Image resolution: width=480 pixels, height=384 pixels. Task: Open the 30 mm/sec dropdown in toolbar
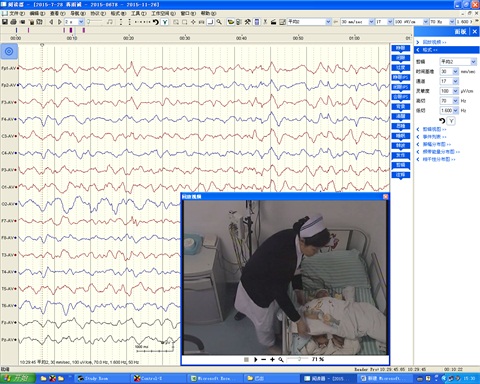[357, 22]
